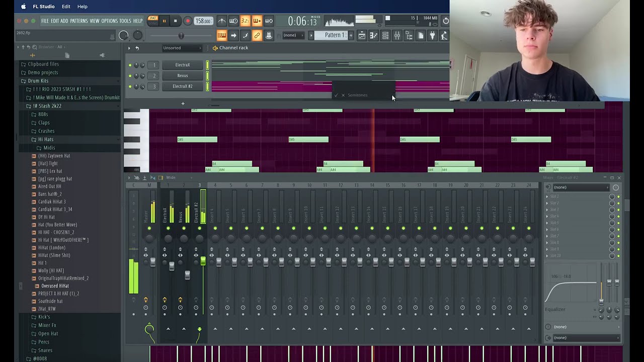
Task: Click the record button in transport
Action: click(188, 21)
